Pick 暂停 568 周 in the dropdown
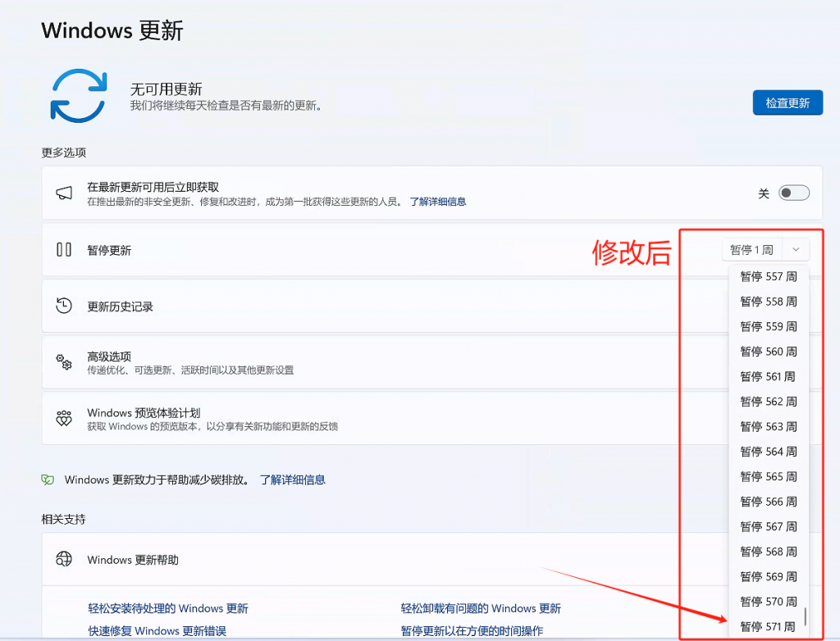The height and width of the screenshot is (641, 840). pos(769,552)
